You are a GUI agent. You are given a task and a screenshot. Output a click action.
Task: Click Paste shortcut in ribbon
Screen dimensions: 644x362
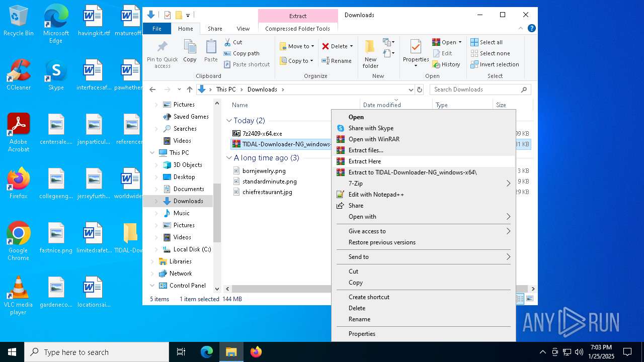[247, 64]
